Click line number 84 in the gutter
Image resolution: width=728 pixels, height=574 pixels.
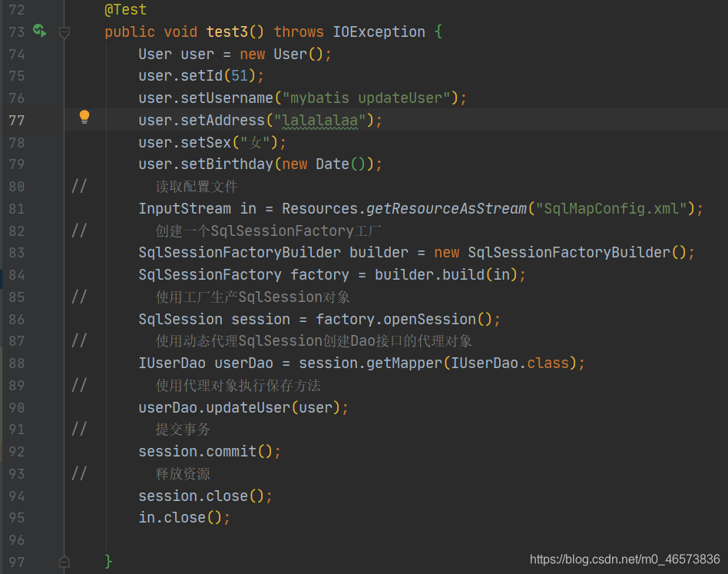[16, 275]
